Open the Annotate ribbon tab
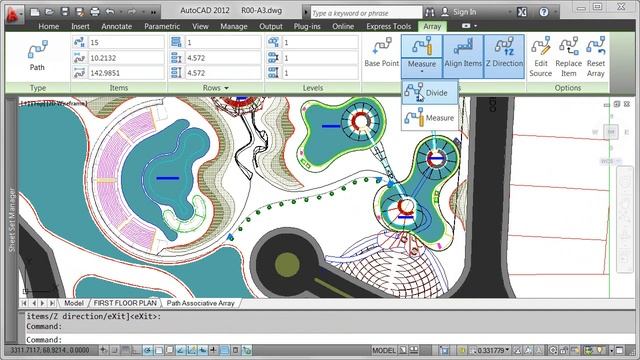Screen dimensions: 640x360 (x=116, y=27)
